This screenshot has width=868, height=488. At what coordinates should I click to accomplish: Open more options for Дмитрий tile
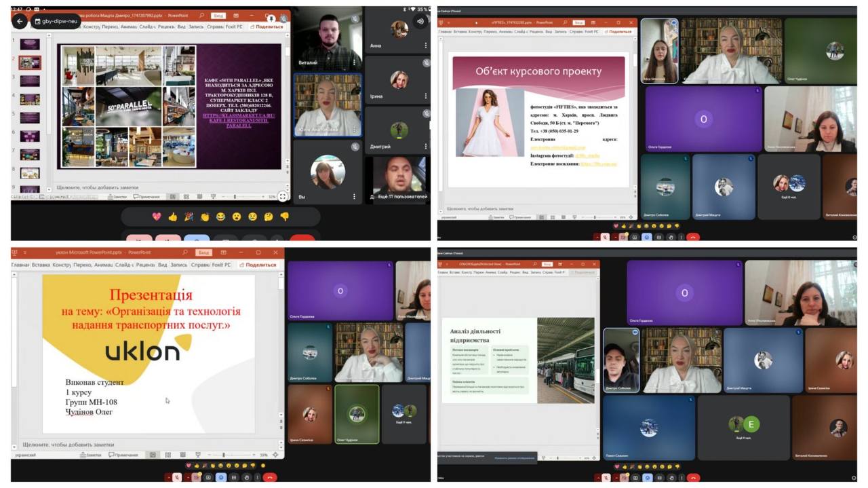[x=426, y=146]
